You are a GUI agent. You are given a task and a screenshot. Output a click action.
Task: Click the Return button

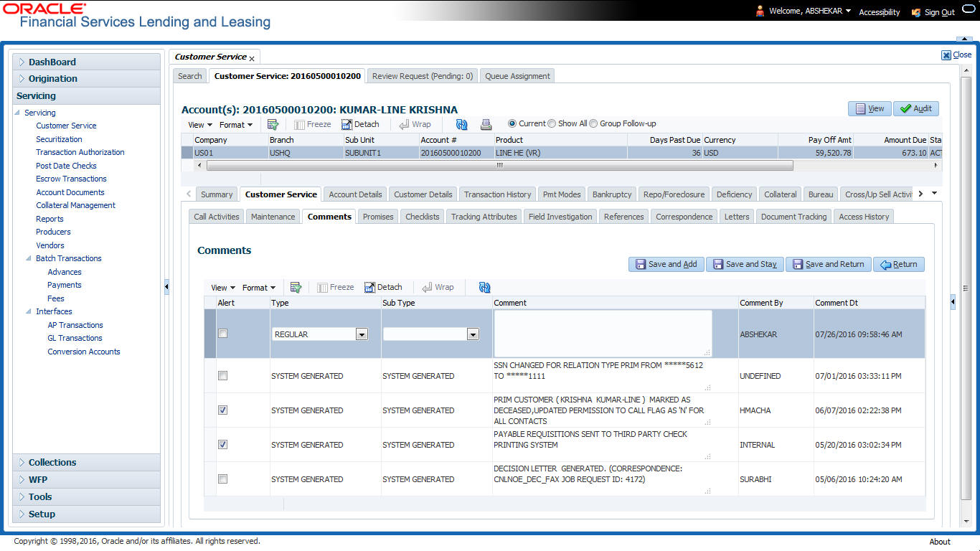click(899, 264)
